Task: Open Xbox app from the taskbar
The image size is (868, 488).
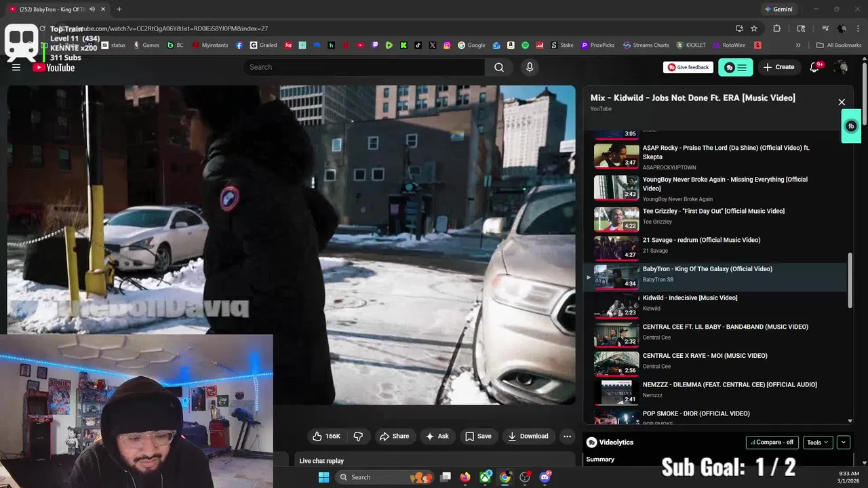Action: pos(486,477)
